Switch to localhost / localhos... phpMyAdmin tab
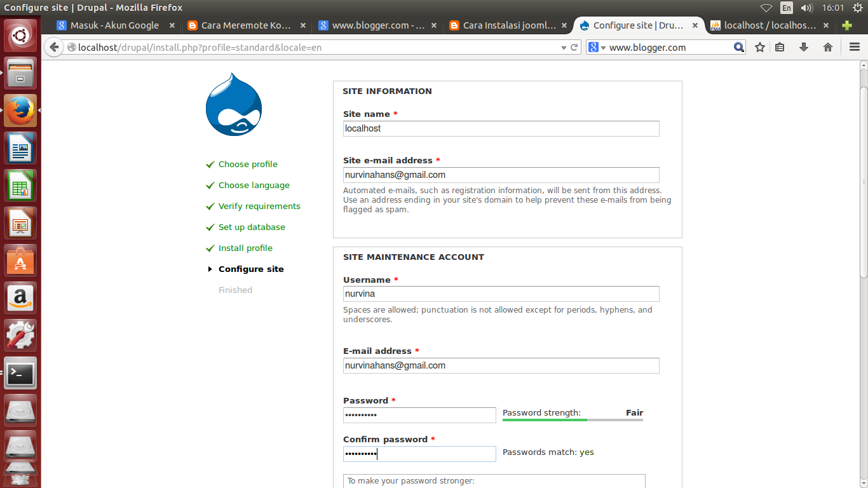Screen dimensions: 868x488 click(770, 25)
